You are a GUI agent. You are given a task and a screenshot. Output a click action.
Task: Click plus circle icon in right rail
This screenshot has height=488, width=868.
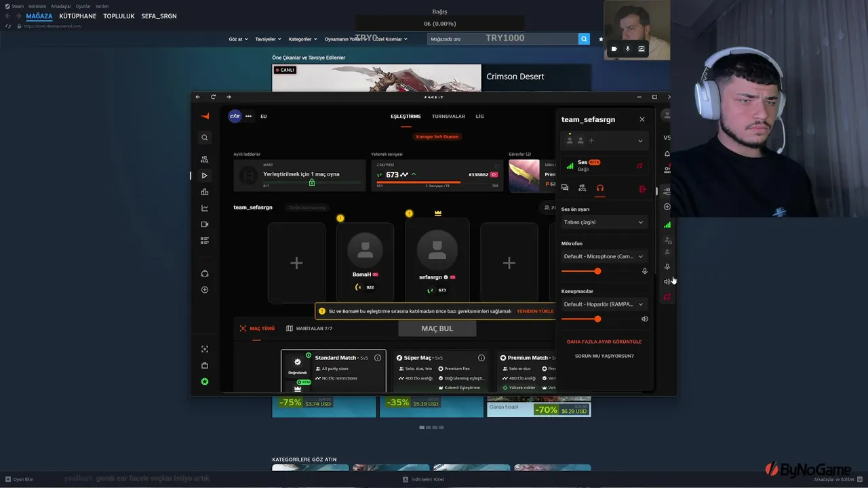(x=667, y=207)
